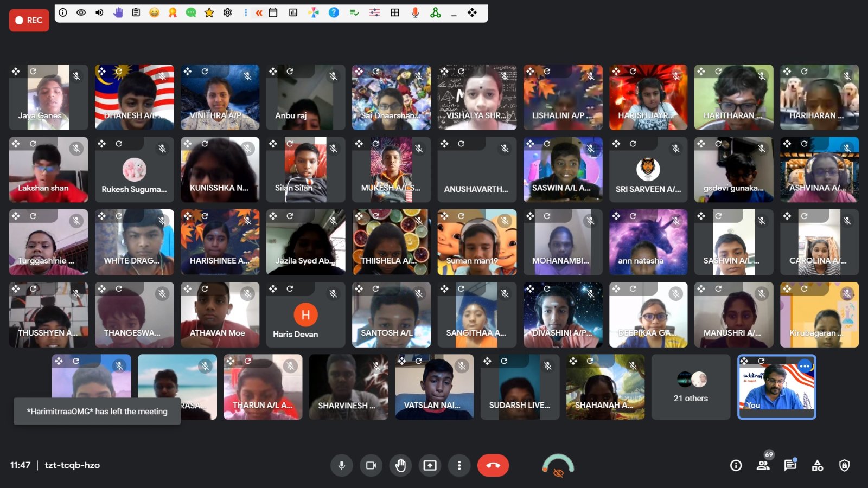Open host controls shield icon

(x=844, y=465)
